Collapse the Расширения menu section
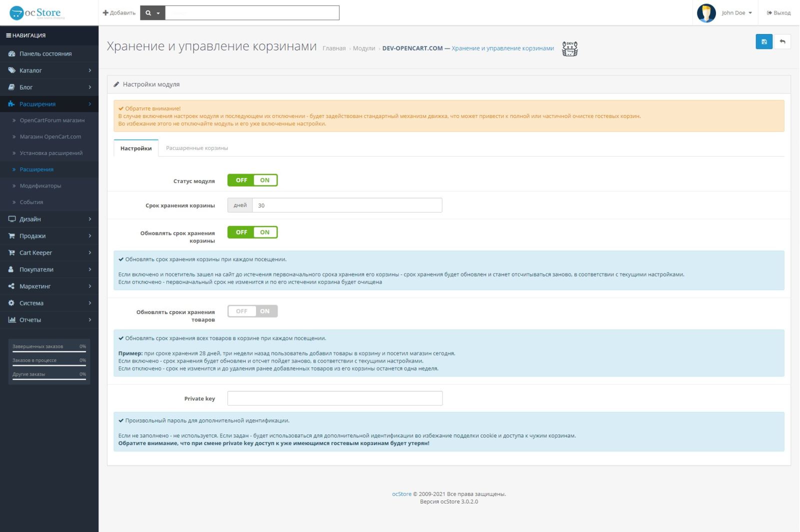The image size is (800, 532). (49, 104)
